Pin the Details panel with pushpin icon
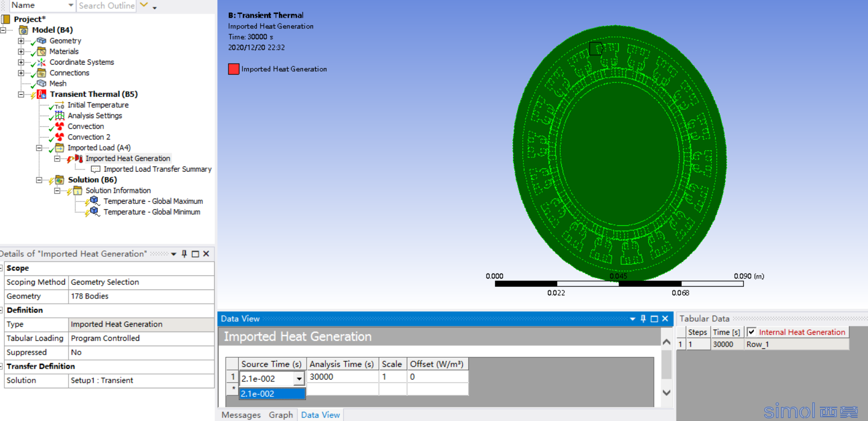 184,254
